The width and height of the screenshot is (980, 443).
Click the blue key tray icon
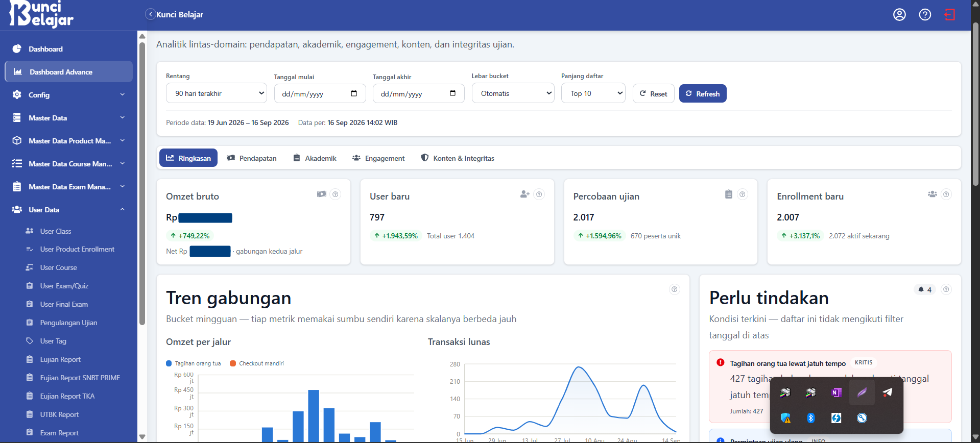(x=862, y=418)
